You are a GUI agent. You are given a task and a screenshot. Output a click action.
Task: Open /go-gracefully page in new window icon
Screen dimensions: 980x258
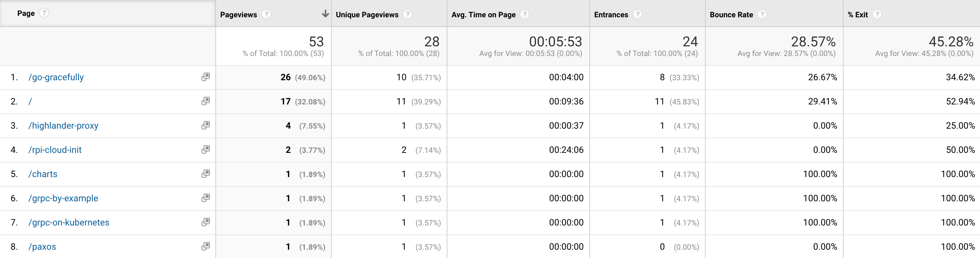coord(205,77)
